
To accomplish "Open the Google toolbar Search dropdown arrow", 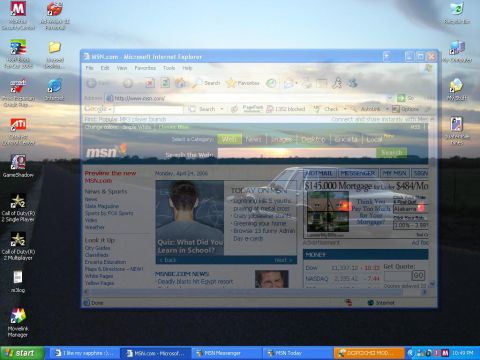I will pyautogui.click(x=222, y=109).
